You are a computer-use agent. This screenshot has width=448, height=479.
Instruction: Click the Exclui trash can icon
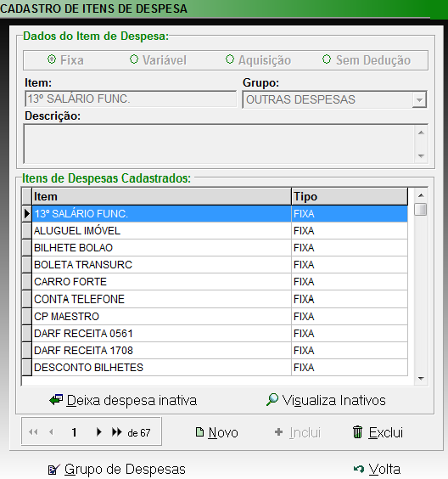(x=358, y=432)
